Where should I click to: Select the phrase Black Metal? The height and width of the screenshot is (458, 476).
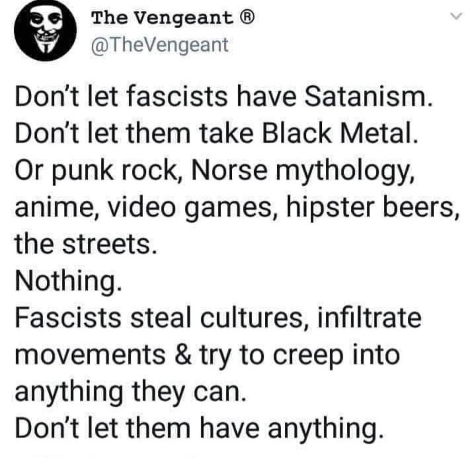pos(340,134)
